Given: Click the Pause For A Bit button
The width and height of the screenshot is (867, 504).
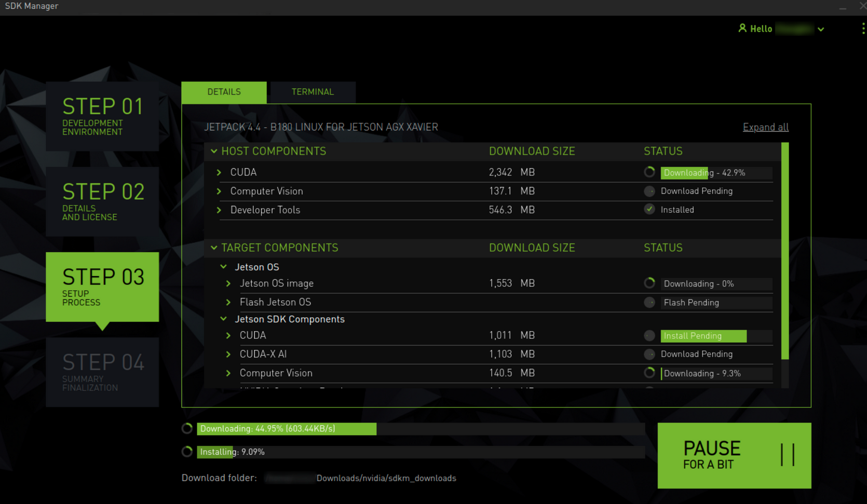Looking at the screenshot, I should tap(734, 455).
